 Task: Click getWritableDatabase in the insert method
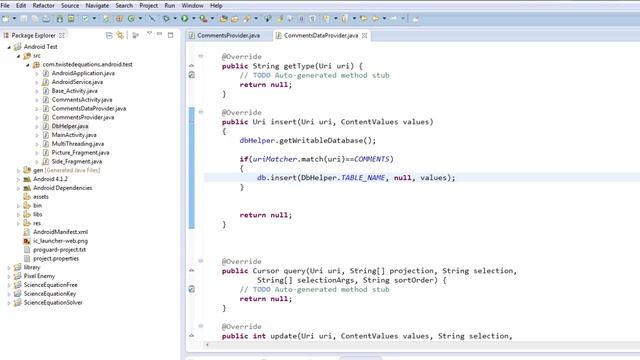click(x=321, y=140)
